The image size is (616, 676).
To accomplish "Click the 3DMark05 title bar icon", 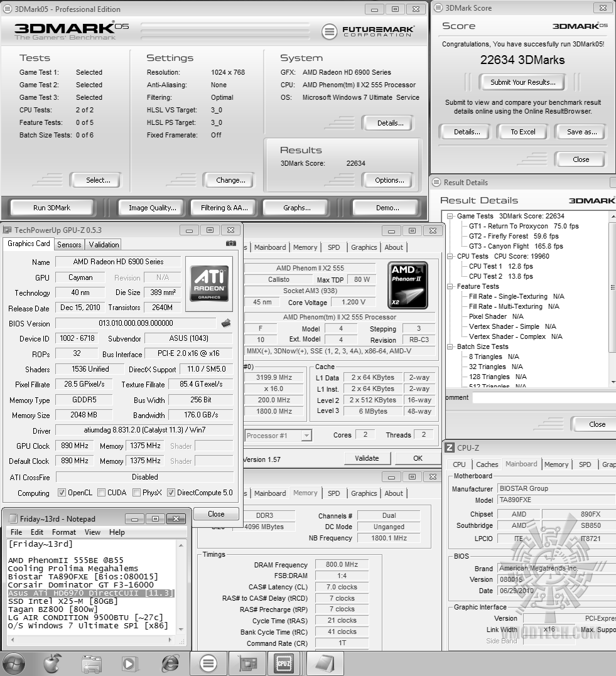I will point(7,9).
